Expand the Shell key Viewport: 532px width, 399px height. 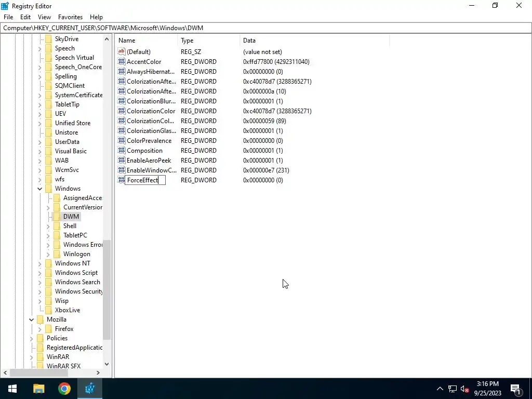coord(48,226)
